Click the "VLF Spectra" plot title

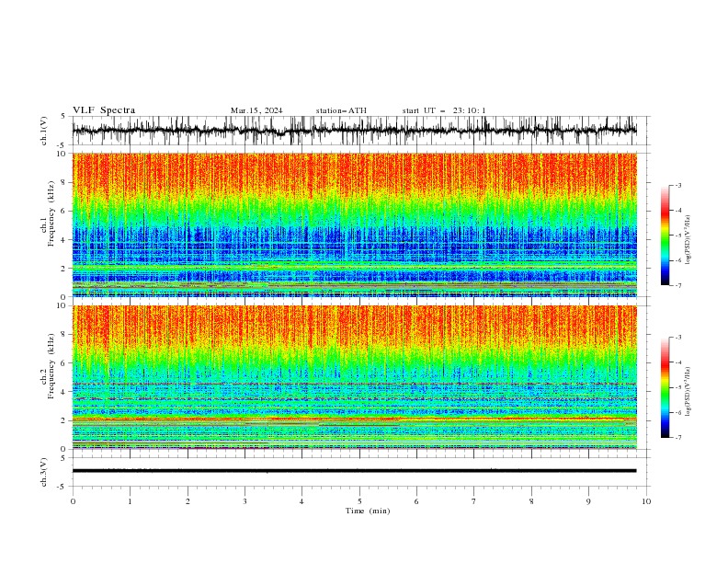coord(104,110)
